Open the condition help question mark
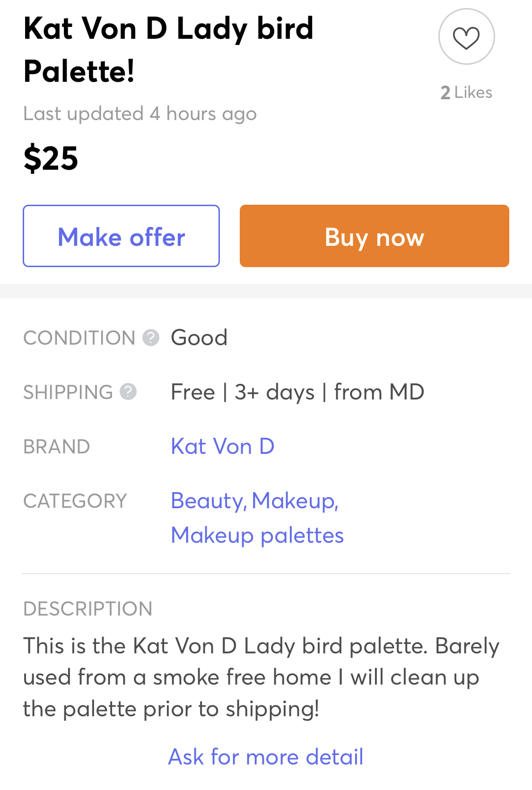The width and height of the screenshot is (532, 790). coord(151,338)
